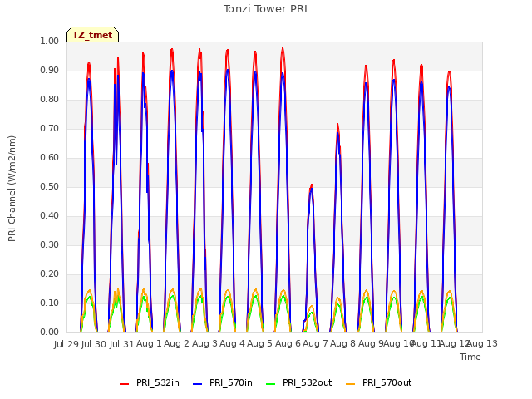The image size is (532, 399).
Task: Click the red PRI_532in legend swatch
Action: (x=125, y=383)
